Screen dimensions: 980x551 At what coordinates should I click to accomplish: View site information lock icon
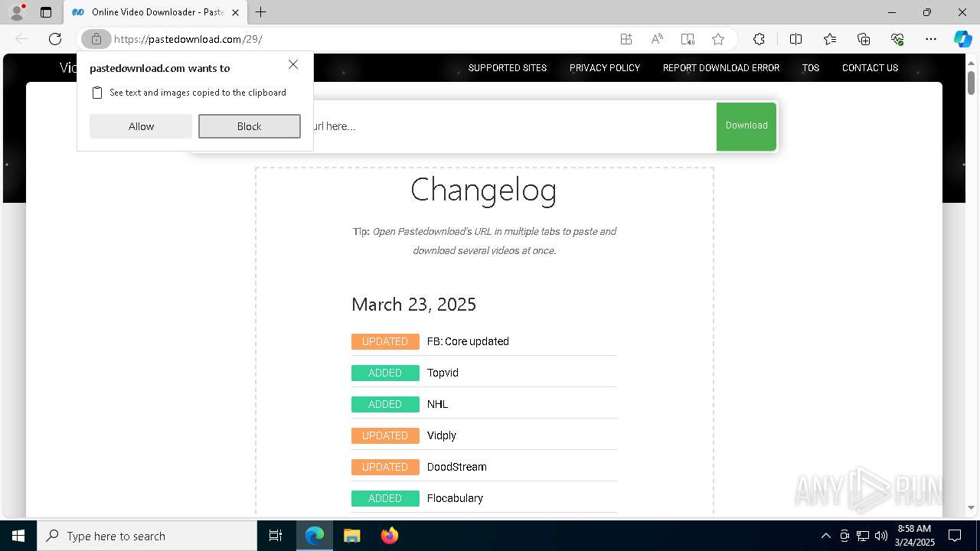pyautogui.click(x=96, y=39)
